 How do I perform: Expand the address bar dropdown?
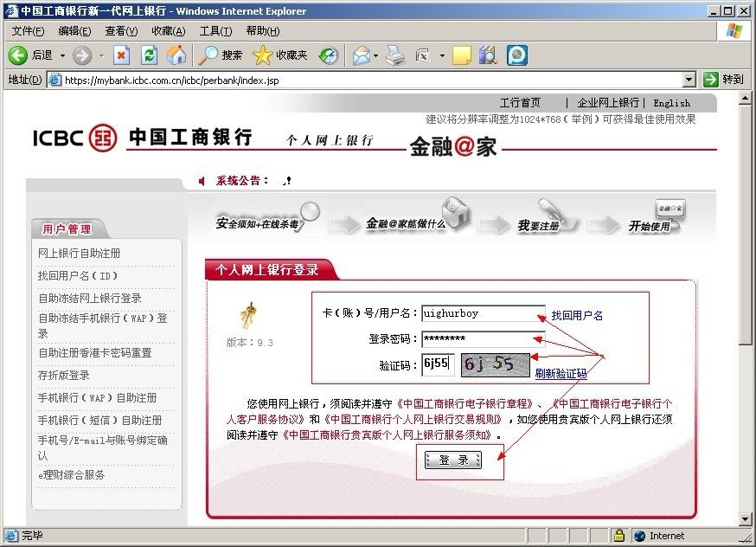689,80
